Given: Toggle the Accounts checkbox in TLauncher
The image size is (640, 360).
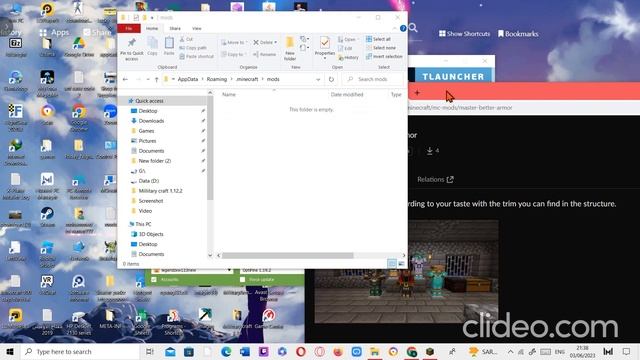Looking at the screenshot, I should (x=154, y=280).
